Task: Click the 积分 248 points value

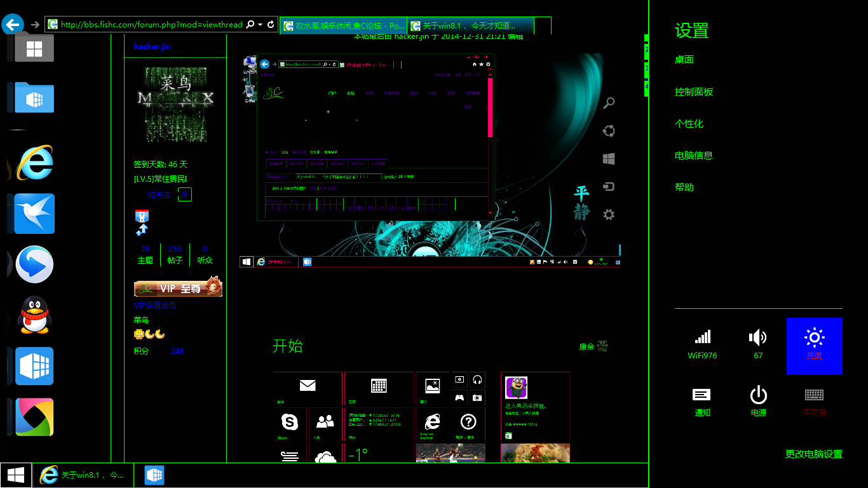Action: (177, 351)
